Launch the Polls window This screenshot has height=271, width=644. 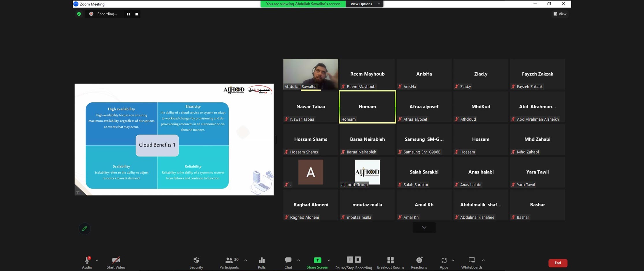(x=262, y=263)
